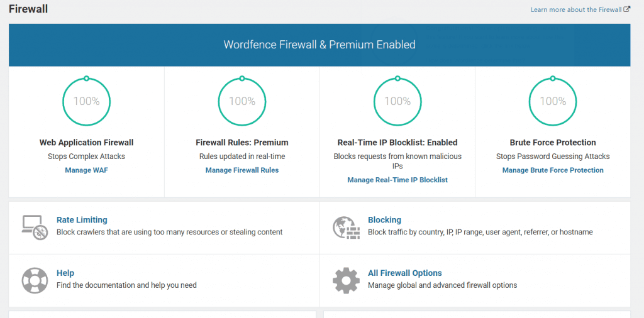Click the external link icon beside Learn more

tap(627, 9)
